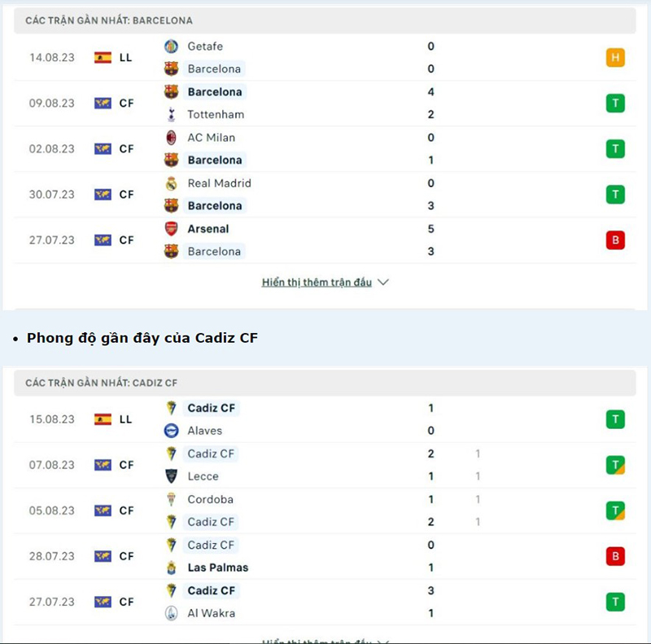Viewport: 651px width, 644px height.
Task: Open 'Hiển thị thêm trận đấu' link for Barcelona
Action: pyautogui.click(x=317, y=282)
